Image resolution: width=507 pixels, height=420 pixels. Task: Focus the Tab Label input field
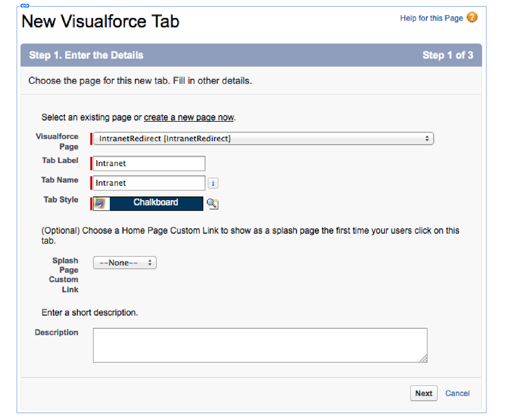[149, 164]
